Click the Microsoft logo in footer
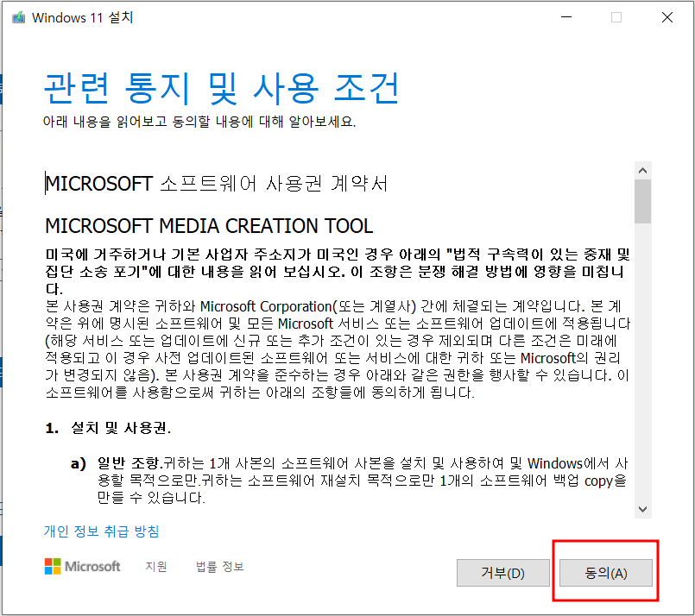The image size is (695, 616). tap(82, 567)
